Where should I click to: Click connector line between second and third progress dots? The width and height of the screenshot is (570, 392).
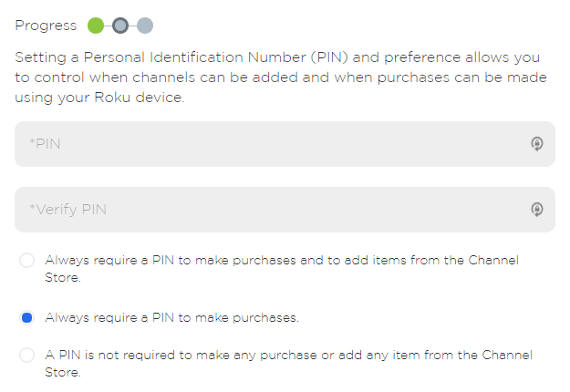133,26
